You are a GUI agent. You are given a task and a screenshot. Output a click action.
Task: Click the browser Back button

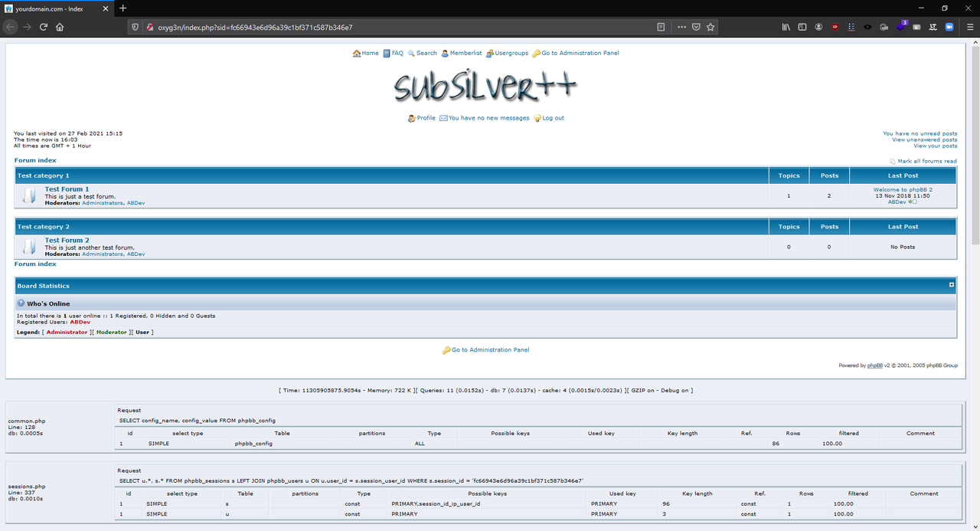coord(11,27)
